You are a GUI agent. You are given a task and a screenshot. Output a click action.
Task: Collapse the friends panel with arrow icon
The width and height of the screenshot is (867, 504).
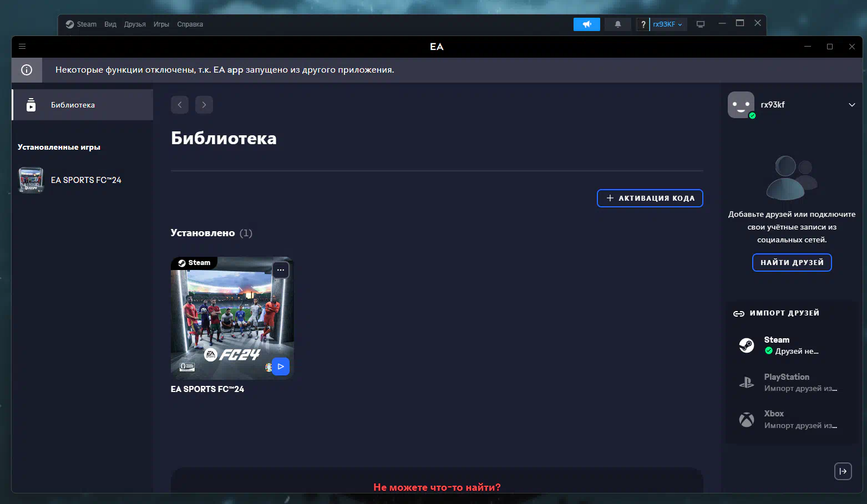[x=843, y=471]
